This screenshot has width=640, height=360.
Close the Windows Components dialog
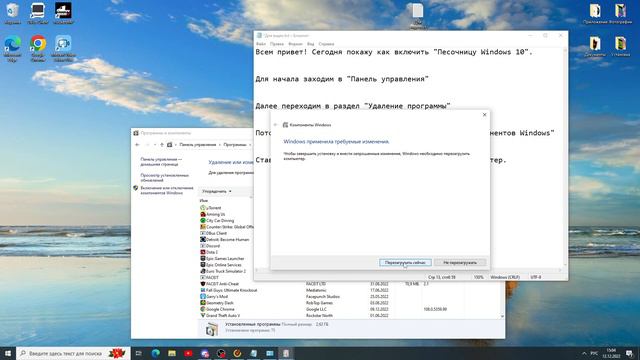tap(484, 115)
